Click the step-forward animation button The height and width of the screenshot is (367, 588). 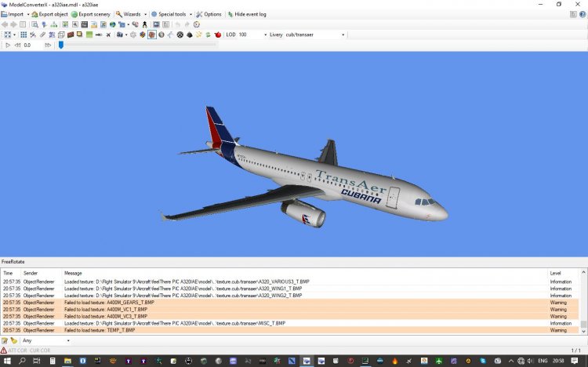(48, 45)
